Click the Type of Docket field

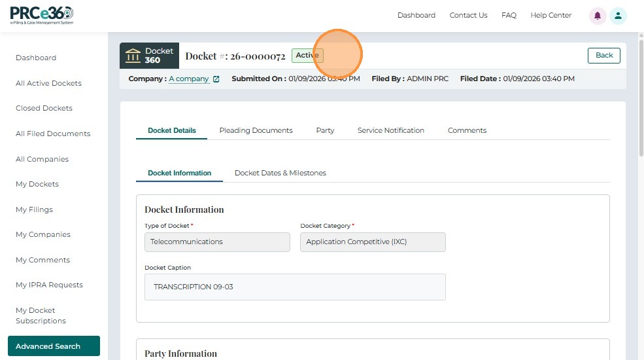[217, 242]
